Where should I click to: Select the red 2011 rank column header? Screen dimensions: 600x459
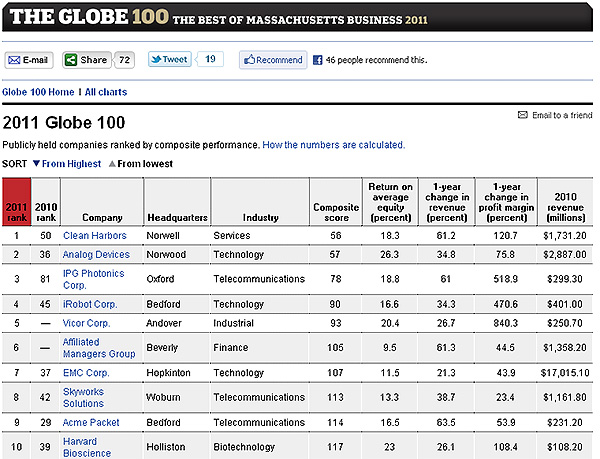(x=16, y=203)
